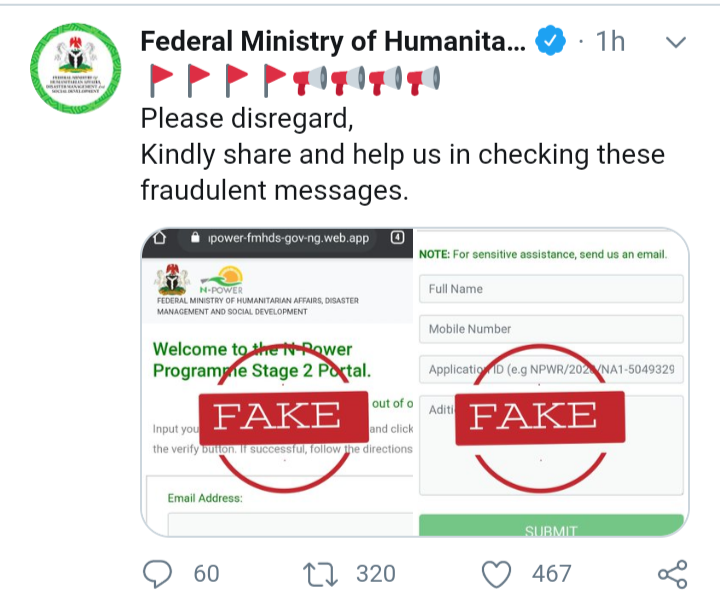The width and height of the screenshot is (720, 609).
Task: Tap the tab counter showing 4
Action: [x=396, y=239]
